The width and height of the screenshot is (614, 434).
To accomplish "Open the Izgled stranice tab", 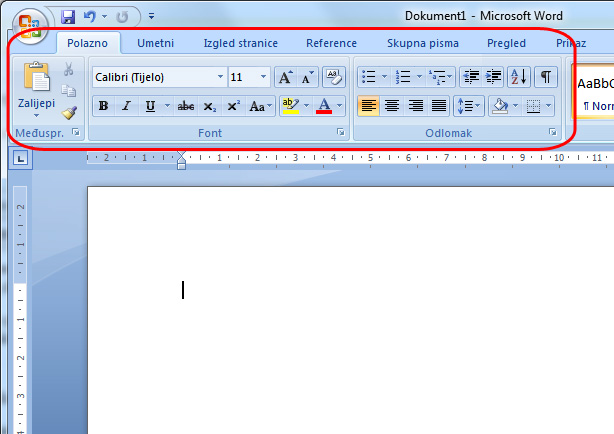I will (x=240, y=43).
